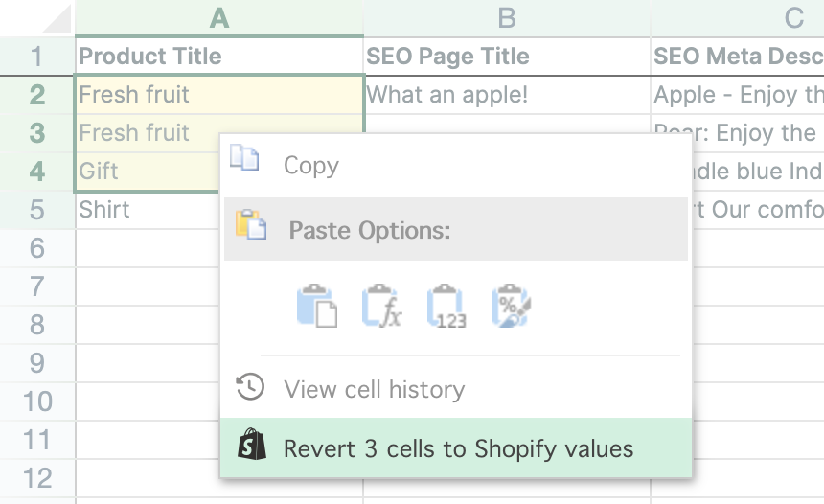Click the 'SEO Page Title' header cell

point(507,57)
